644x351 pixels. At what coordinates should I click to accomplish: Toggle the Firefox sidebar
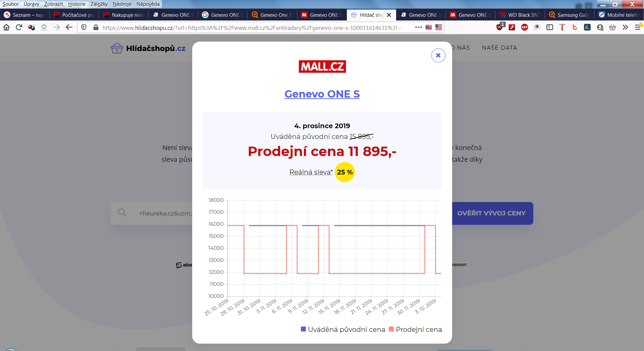(x=550, y=27)
